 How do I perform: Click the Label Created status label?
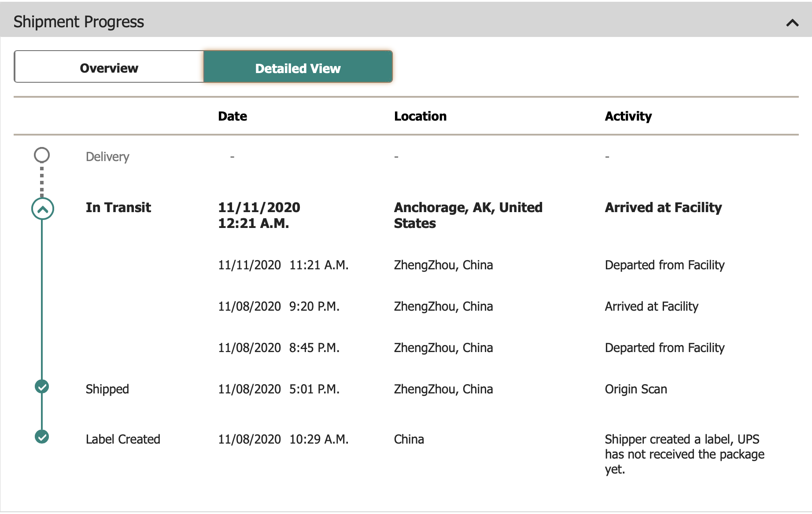click(123, 439)
